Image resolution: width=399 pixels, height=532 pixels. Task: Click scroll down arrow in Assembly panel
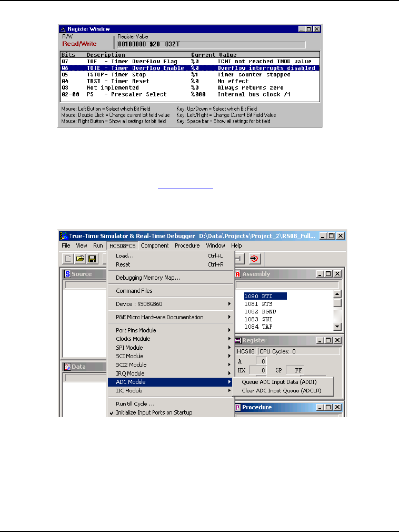tap(337, 327)
